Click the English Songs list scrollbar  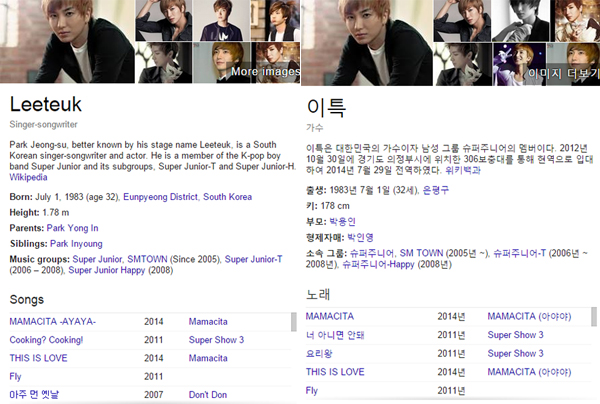pyautogui.click(x=297, y=322)
